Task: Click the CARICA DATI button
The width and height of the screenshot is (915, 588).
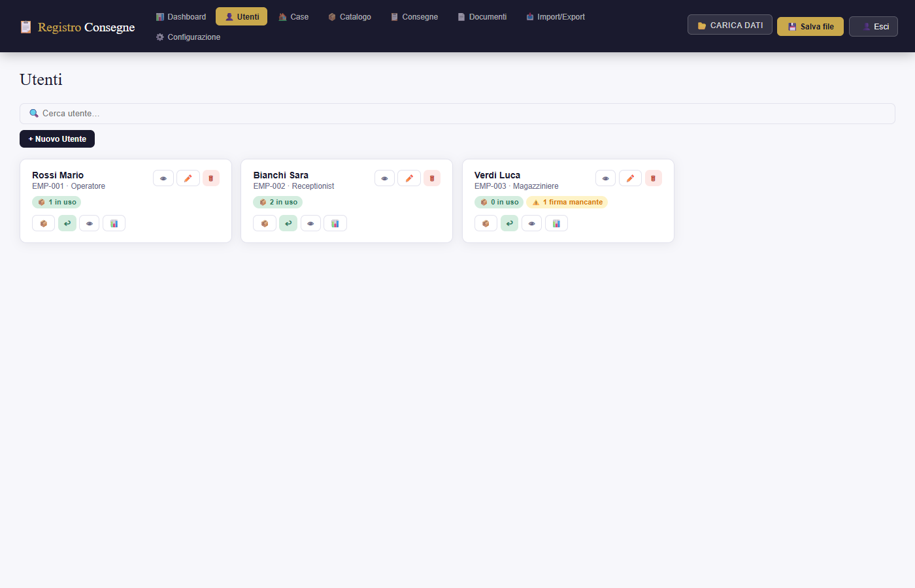Action: tap(730, 25)
